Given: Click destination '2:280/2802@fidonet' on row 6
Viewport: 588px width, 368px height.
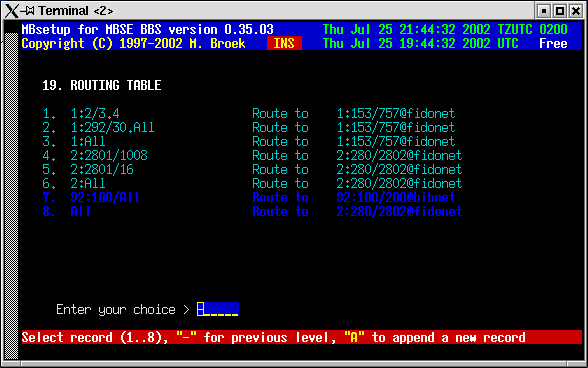Looking at the screenshot, I should click(x=399, y=183).
